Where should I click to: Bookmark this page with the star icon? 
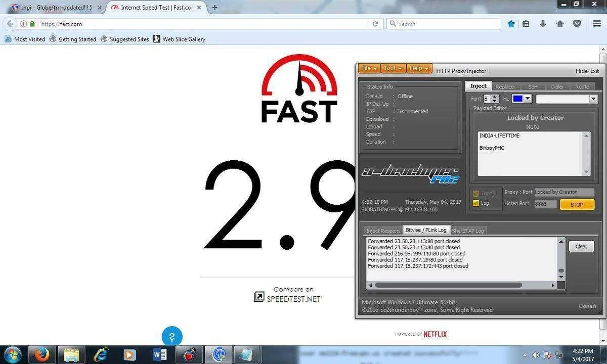[x=511, y=24]
